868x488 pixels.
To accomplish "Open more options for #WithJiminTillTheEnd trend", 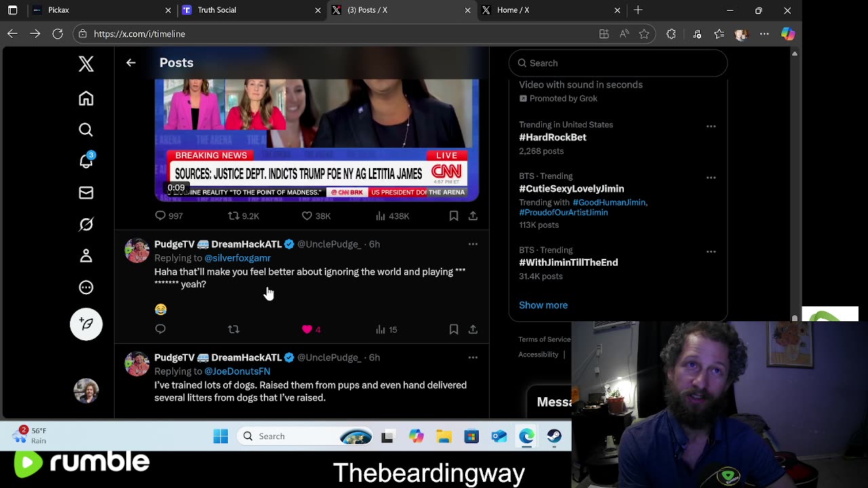I will 711,251.
